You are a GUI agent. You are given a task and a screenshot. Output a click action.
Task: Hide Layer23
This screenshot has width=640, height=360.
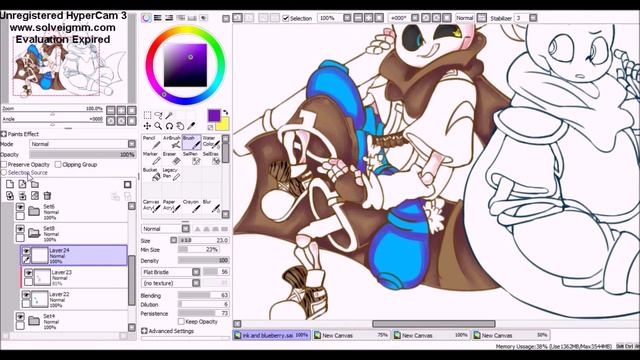coord(28,273)
